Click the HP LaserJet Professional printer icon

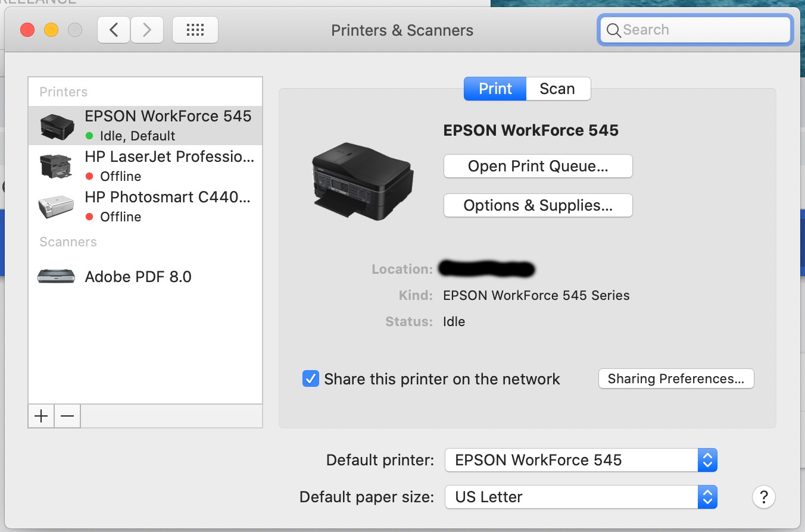[56, 165]
